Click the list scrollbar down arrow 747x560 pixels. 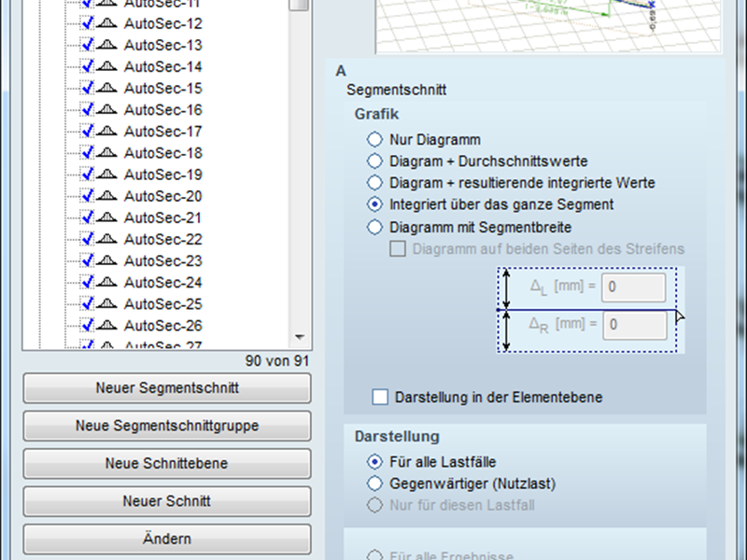coord(299,337)
